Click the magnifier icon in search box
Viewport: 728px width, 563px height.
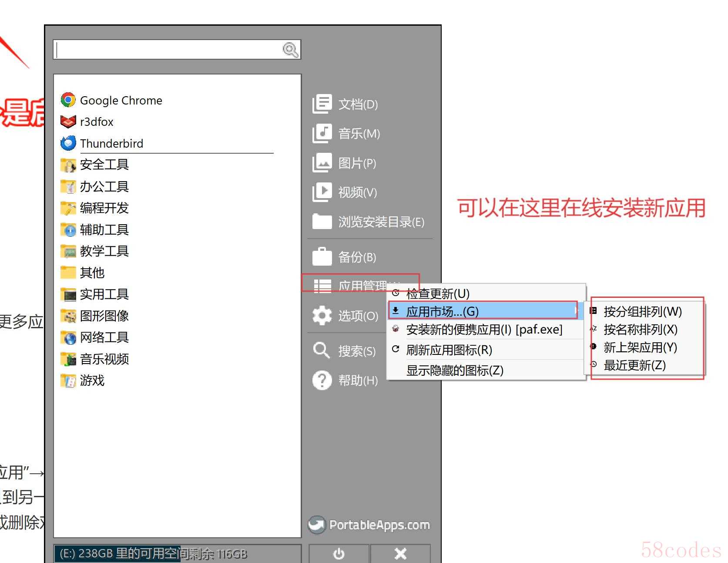coord(290,50)
